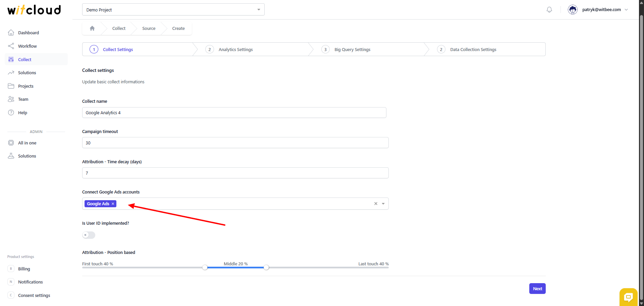
Task: Open Consent settings link
Action: point(34,296)
